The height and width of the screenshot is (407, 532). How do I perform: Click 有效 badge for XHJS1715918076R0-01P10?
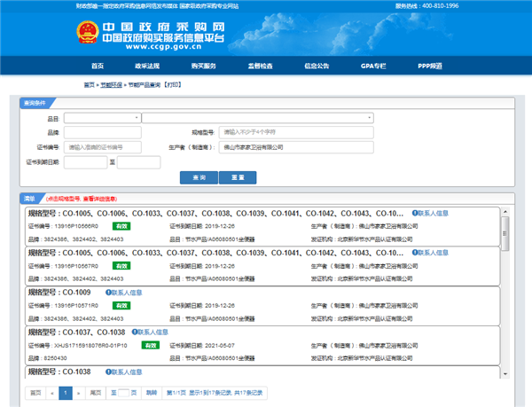151,345
